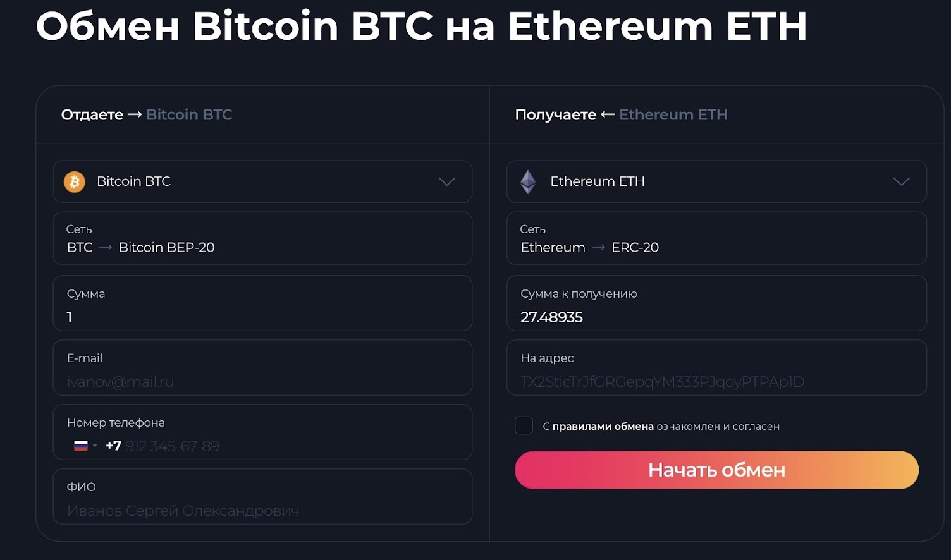Click the E-mail input field
951x560 pixels.
262,381
